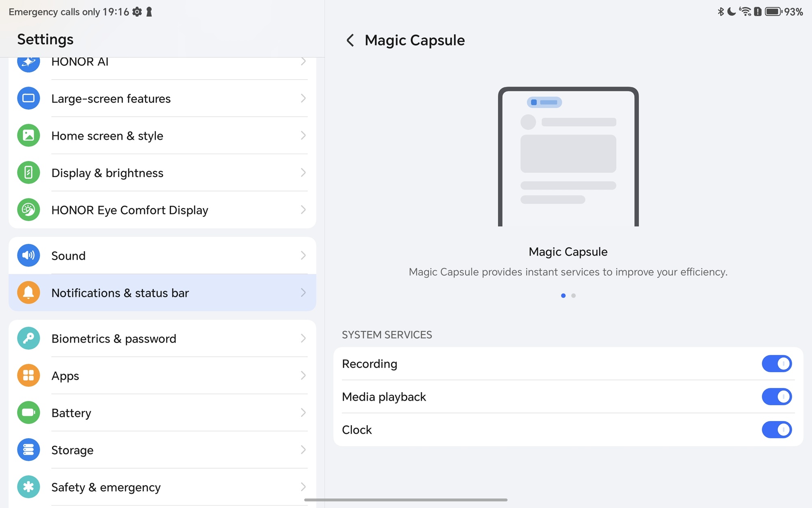
Task: Tap the Home screen & style icon
Action: tap(28, 135)
